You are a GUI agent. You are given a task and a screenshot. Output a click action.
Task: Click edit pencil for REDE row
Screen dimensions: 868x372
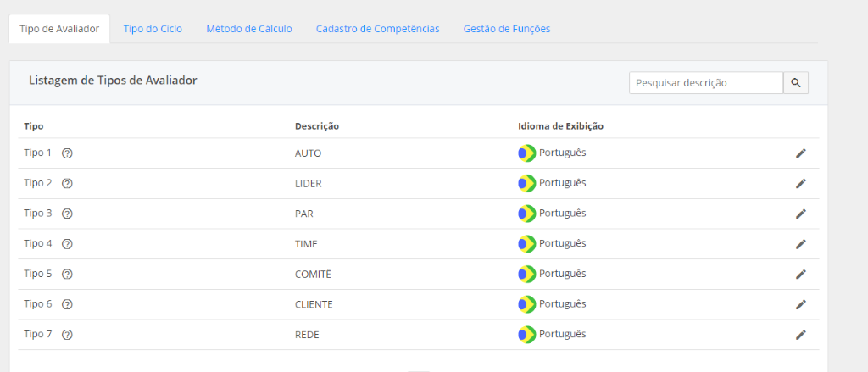point(800,335)
